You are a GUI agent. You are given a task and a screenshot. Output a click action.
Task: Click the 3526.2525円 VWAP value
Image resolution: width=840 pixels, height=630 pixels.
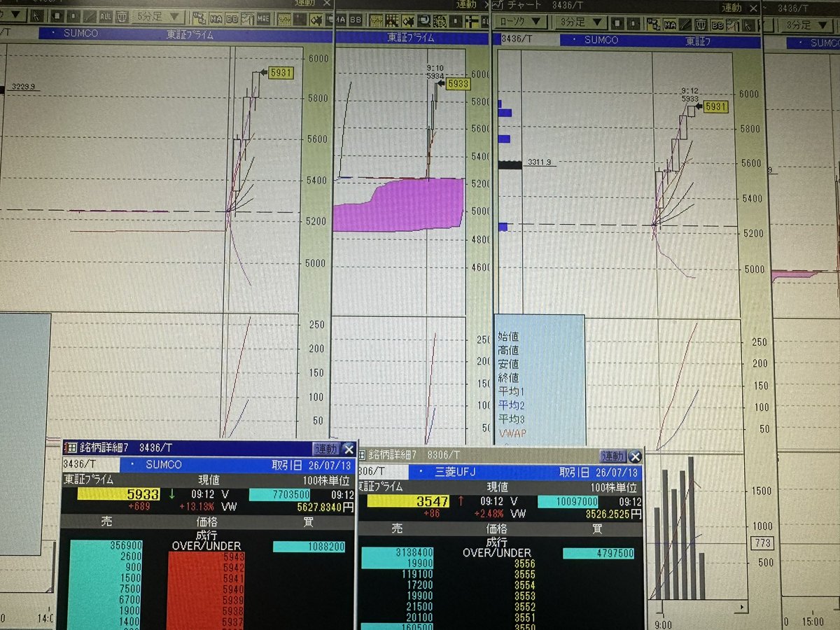614,514
